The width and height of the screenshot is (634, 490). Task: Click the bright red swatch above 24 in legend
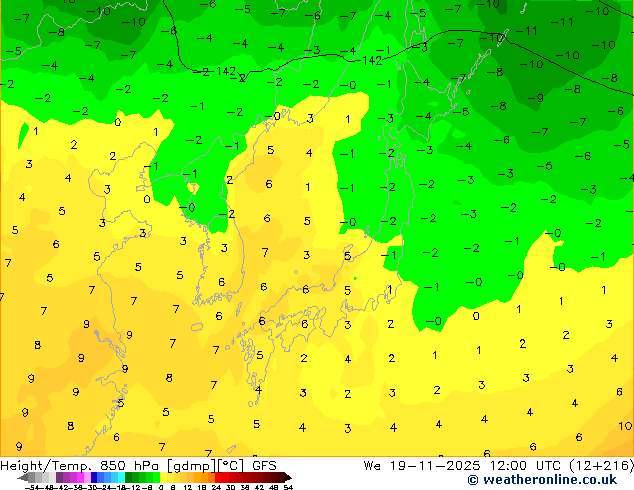click(218, 477)
